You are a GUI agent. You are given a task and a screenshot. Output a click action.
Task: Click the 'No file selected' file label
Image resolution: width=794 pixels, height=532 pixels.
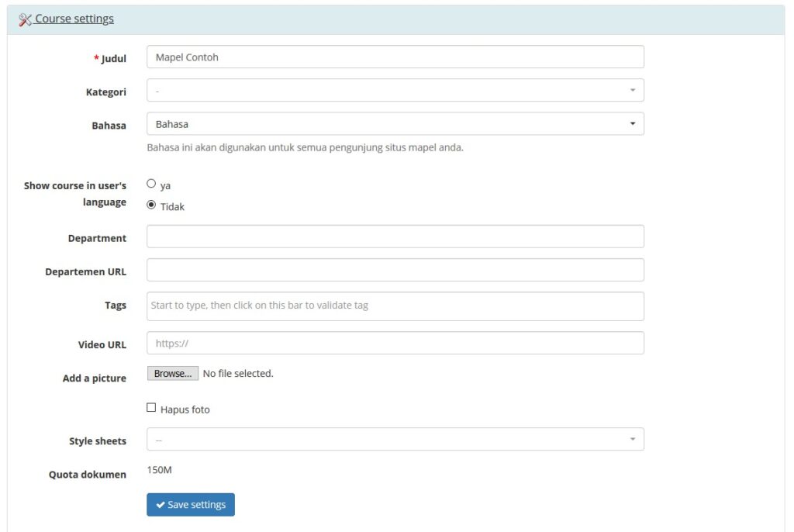(x=238, y=374)
